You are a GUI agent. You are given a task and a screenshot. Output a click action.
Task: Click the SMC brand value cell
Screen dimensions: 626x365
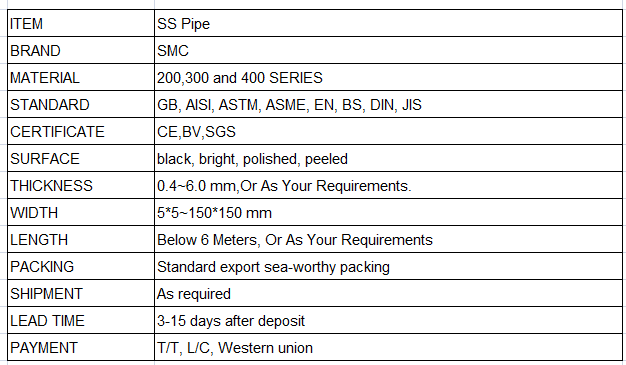(x=388, y=50)
